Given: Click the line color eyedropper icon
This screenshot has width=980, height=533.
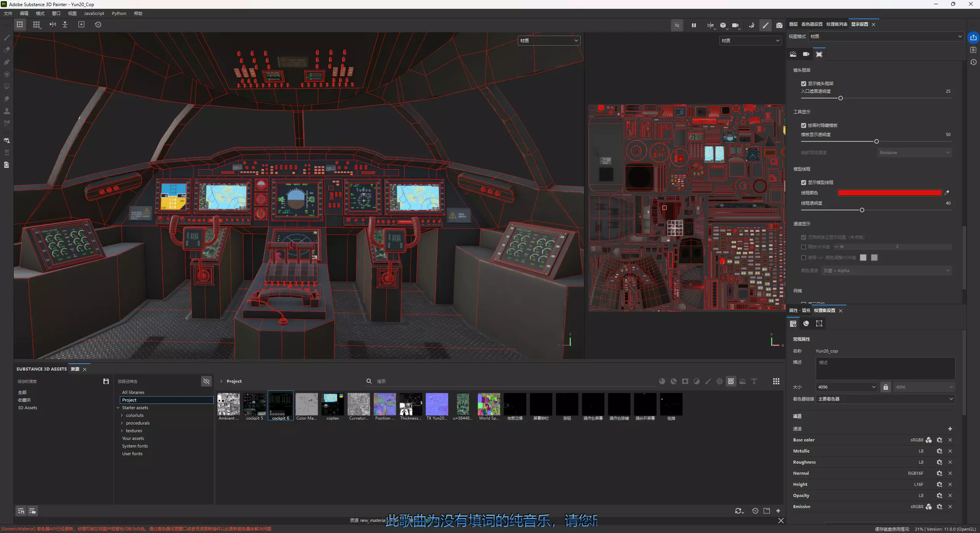Looking at the screenshot, I should tap(947, 193).
